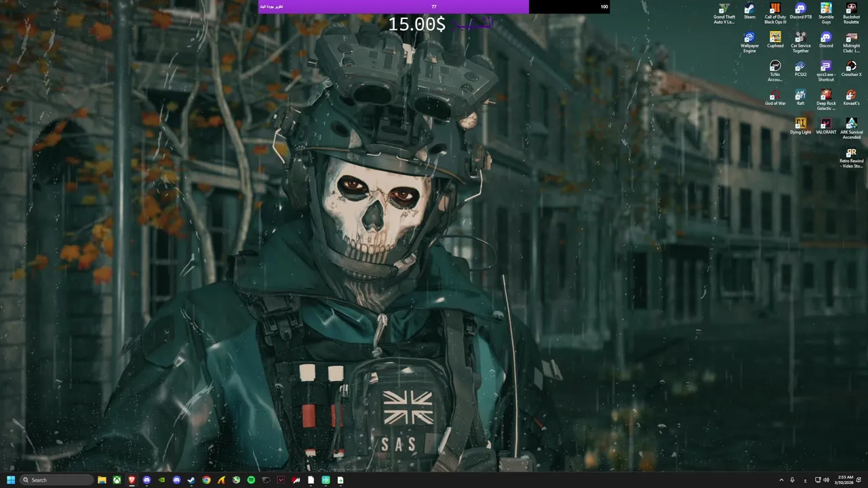Expand the hidden system tray icons

click(x=781, y=480)
